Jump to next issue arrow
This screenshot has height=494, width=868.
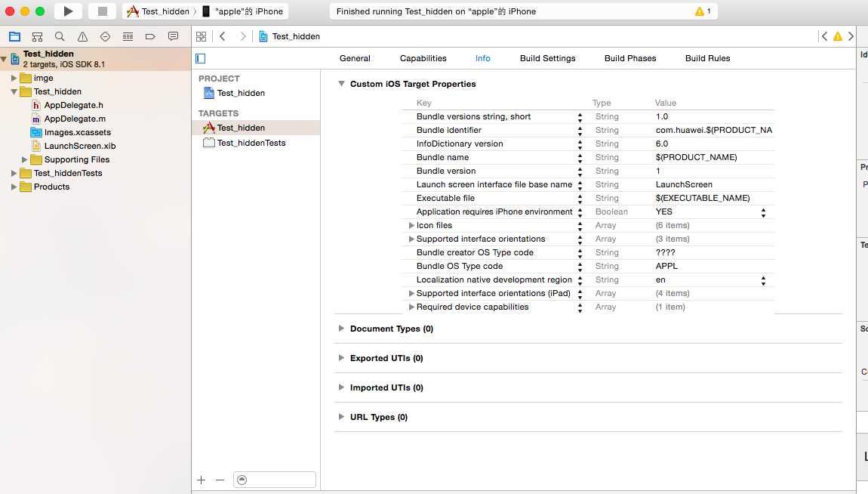coord(851,36)
